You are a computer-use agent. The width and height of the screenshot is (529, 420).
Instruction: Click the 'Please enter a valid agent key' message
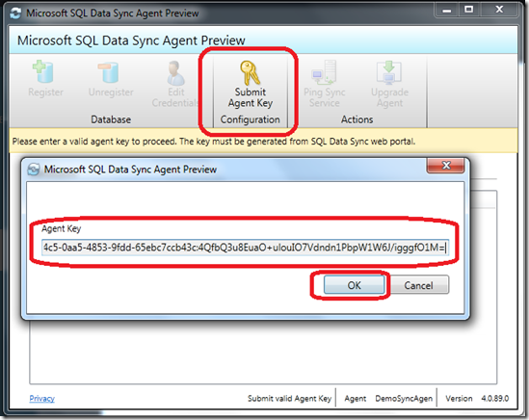coord(214,141)
